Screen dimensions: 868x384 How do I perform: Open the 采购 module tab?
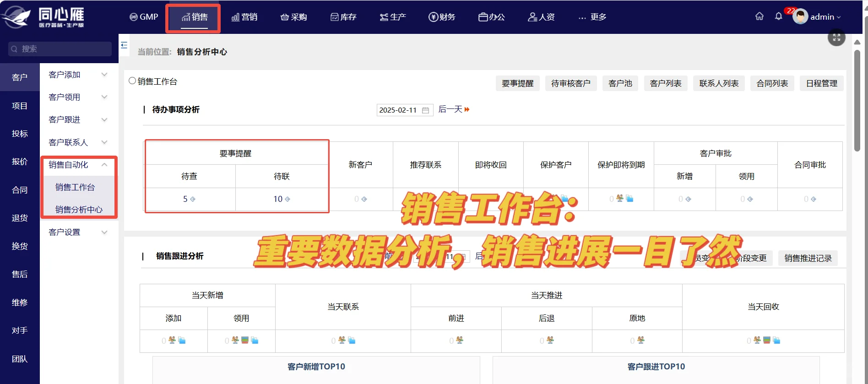click(293, 17)
